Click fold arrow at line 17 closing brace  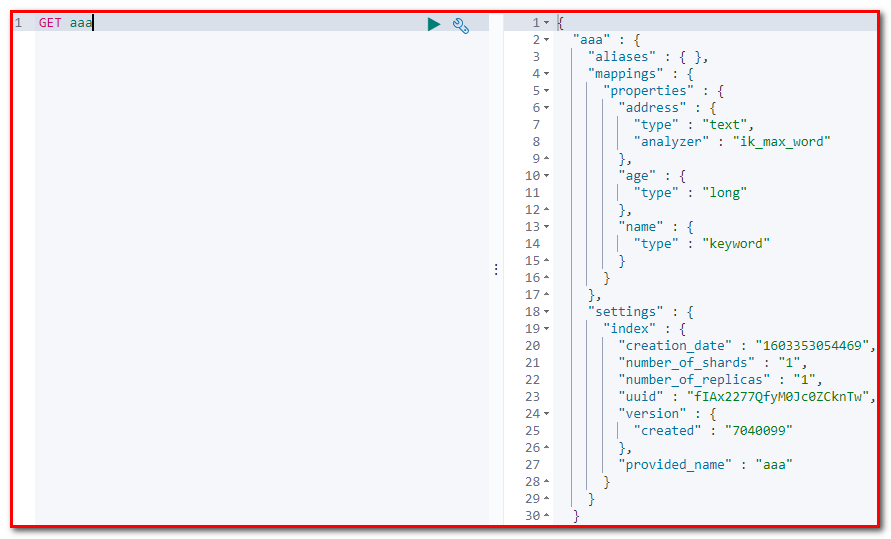pyautogui.click(x=547, y=295)
